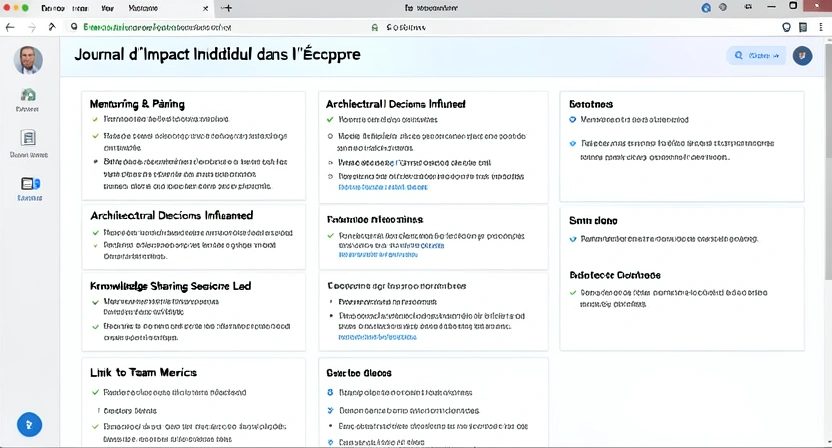This screenshot has height=448, width=832.
Task: Open the lower blue link in the second middle-column card
Action: (378, 255)
